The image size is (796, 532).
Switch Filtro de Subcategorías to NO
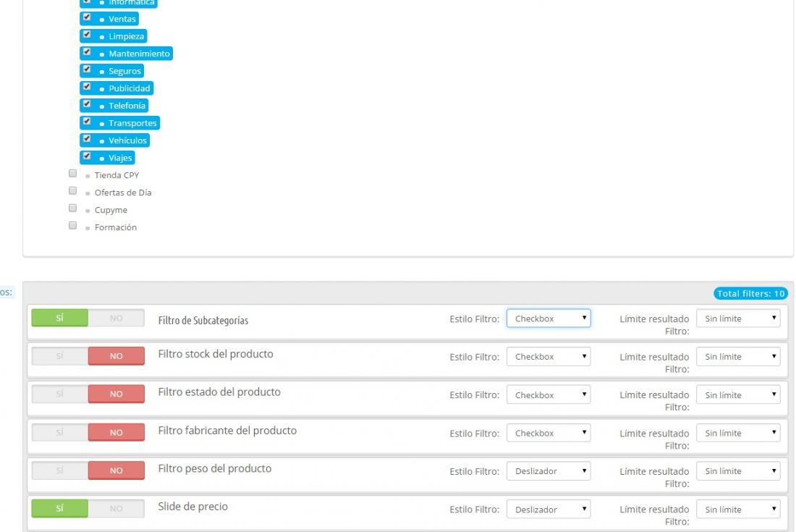pyautogui.click(x=117, y=318)
